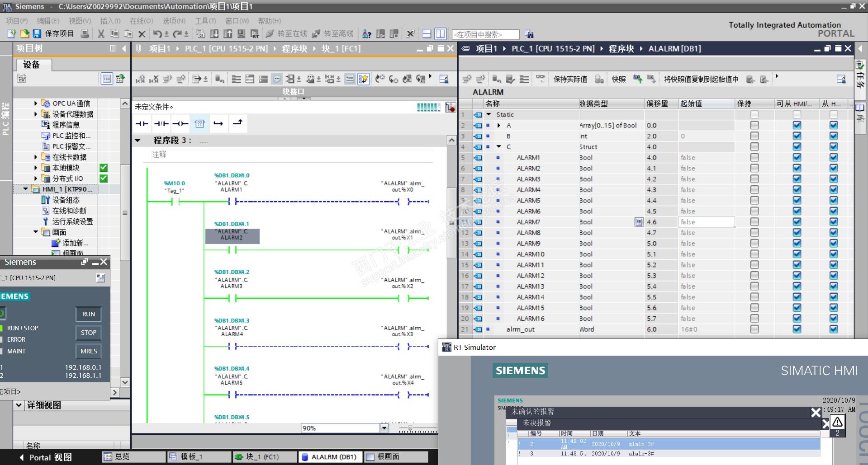Insert an output coil instruction
The height and width of the screenshot is (465, 868).
180,123
